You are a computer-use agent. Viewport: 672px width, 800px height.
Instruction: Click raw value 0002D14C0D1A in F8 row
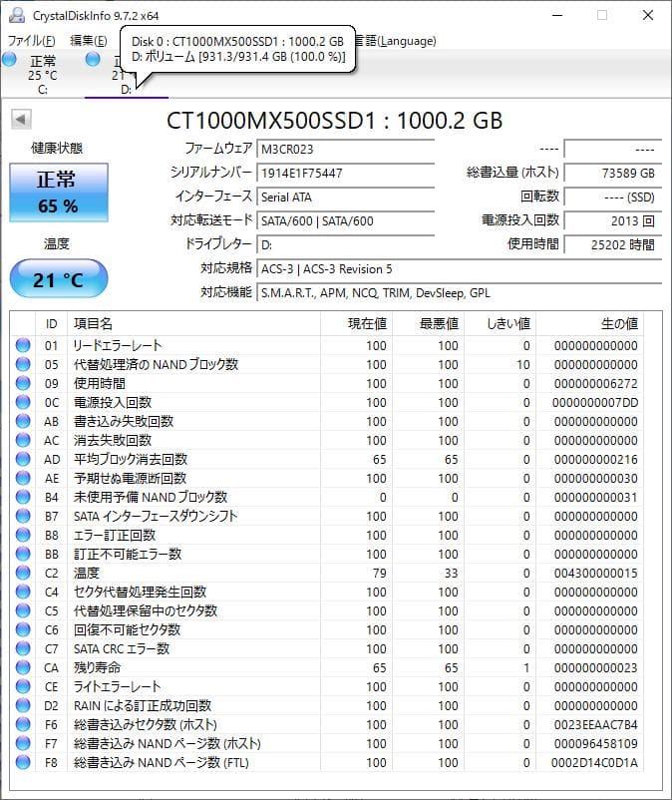point(594,763)
